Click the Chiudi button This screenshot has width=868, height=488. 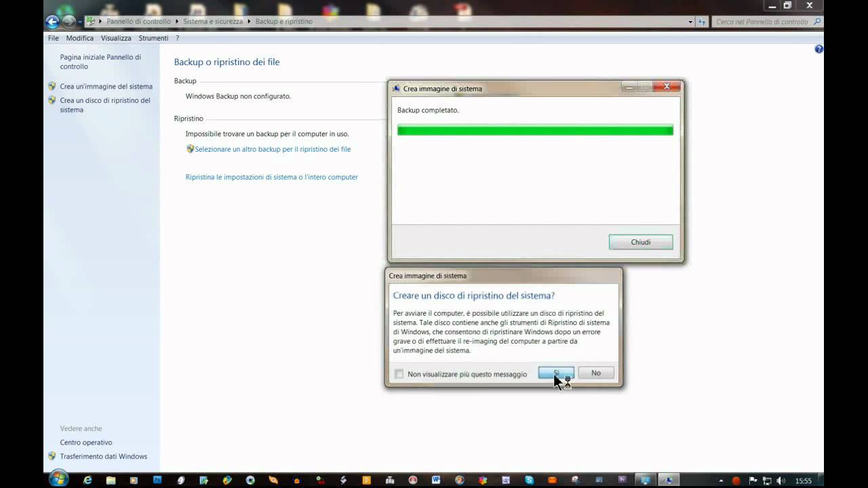641,242
